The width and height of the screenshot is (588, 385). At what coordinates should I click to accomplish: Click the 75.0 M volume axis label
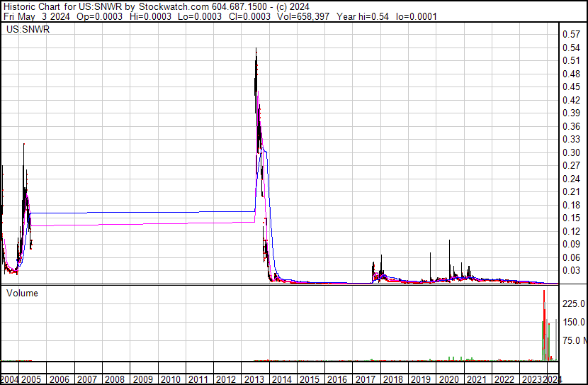click(574, 341)
